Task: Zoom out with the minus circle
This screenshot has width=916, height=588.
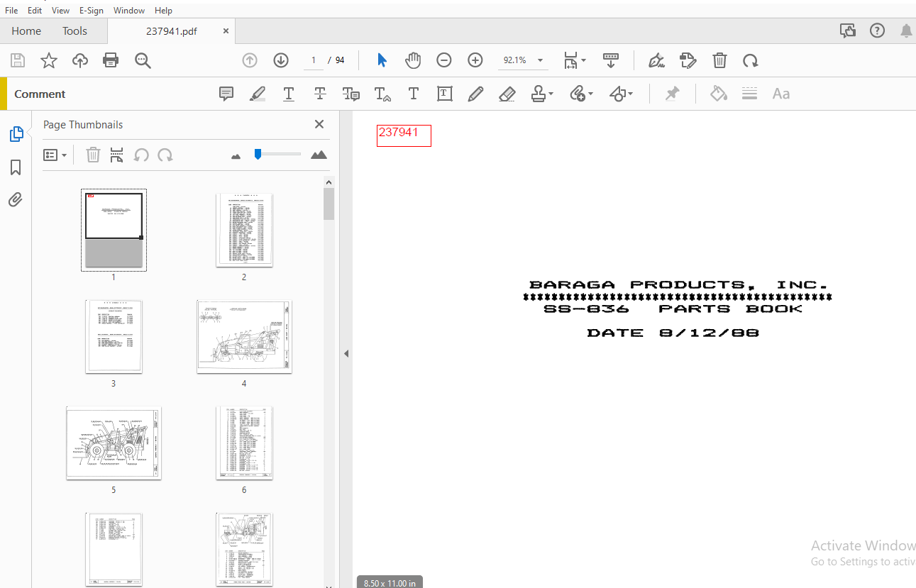Action: click(444, 60)
